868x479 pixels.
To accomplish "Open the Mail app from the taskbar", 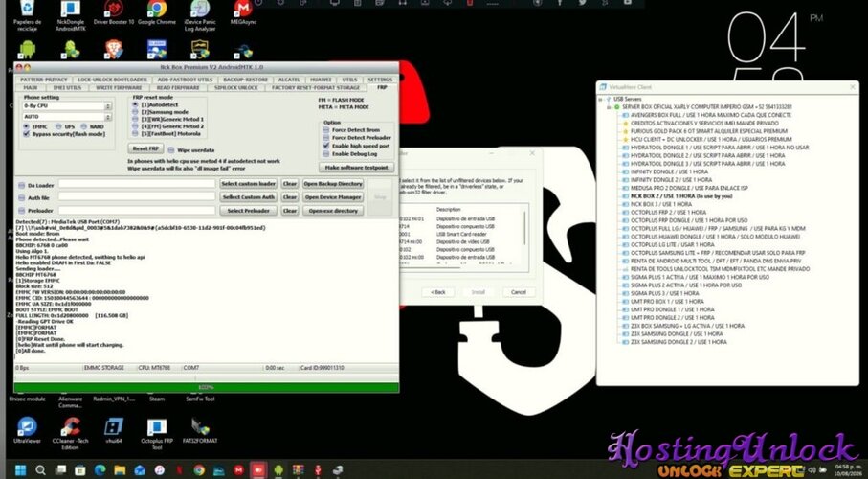I will pyautogui.click(x=140, y=470).
